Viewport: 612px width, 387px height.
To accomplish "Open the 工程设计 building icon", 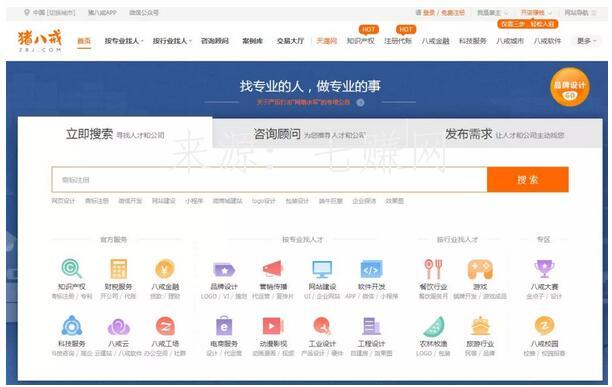I will (371, 326).
